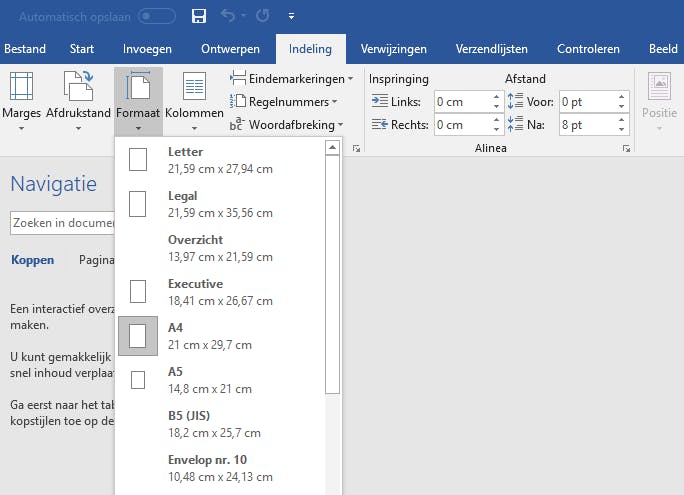This screenshot has width=684, height=495.
Task: Expand the Woordafbreking dropdown
Action: click(x=290, y=125)
